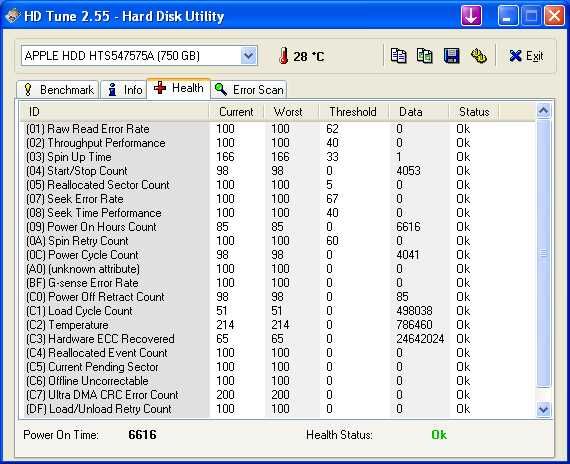Select the (C6) Offline Uncorrectable row

(278, 381)
